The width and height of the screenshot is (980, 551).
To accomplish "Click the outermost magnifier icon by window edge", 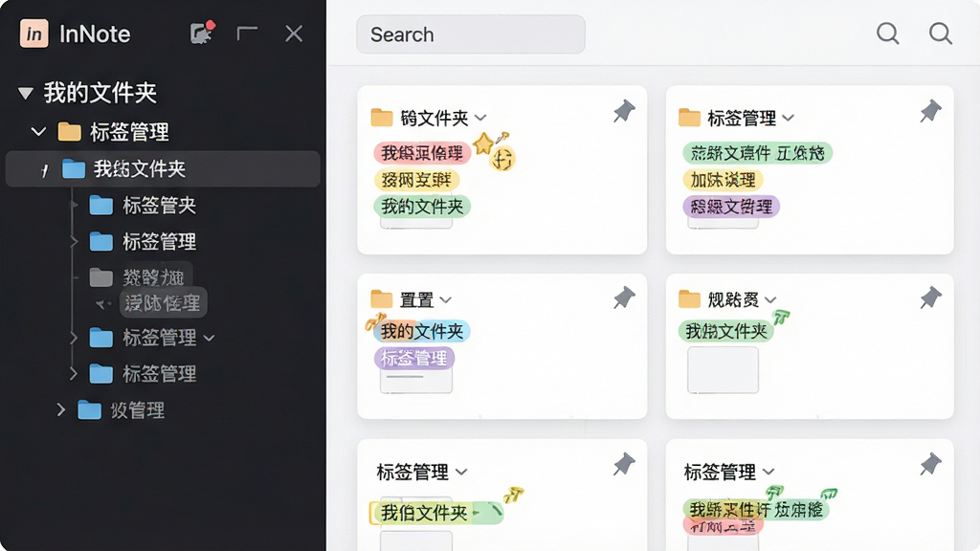I will click(940, 33).
